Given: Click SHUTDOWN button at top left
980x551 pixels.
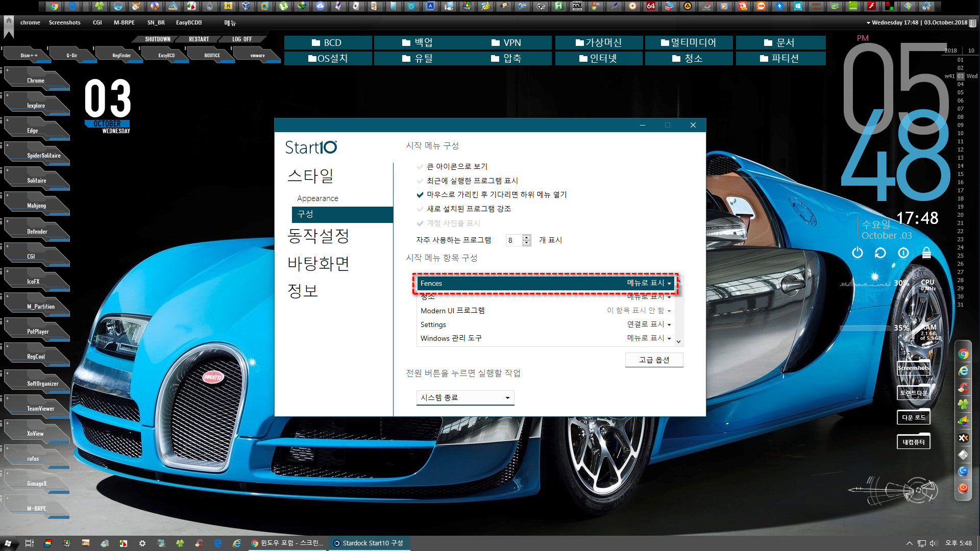Looking at the screenshot, I should pyautogui.click(x=157, y=39).
